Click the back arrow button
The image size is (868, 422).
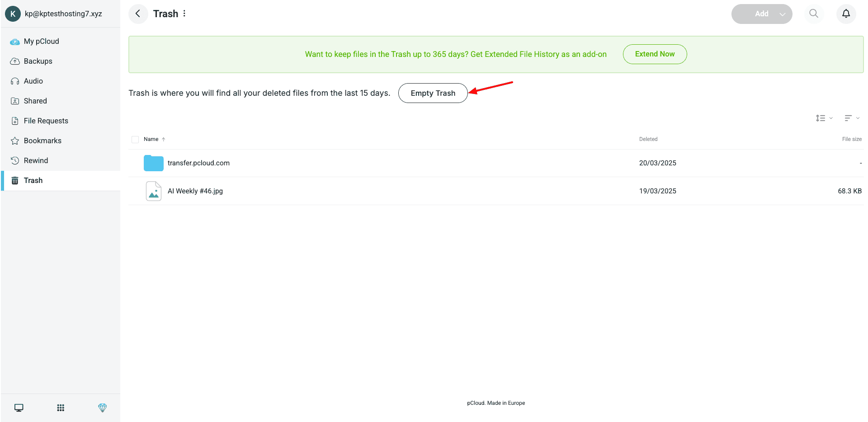[138, 14]
